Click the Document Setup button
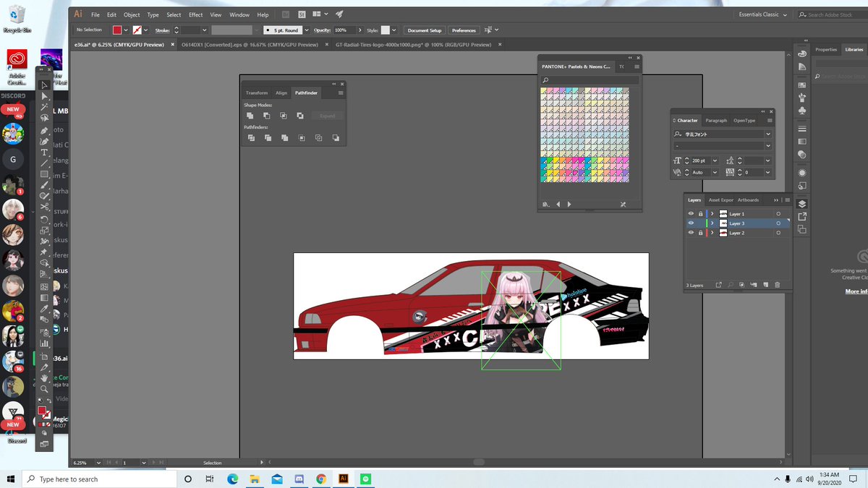Screen dimensions: 868x488 click(424, 30)
